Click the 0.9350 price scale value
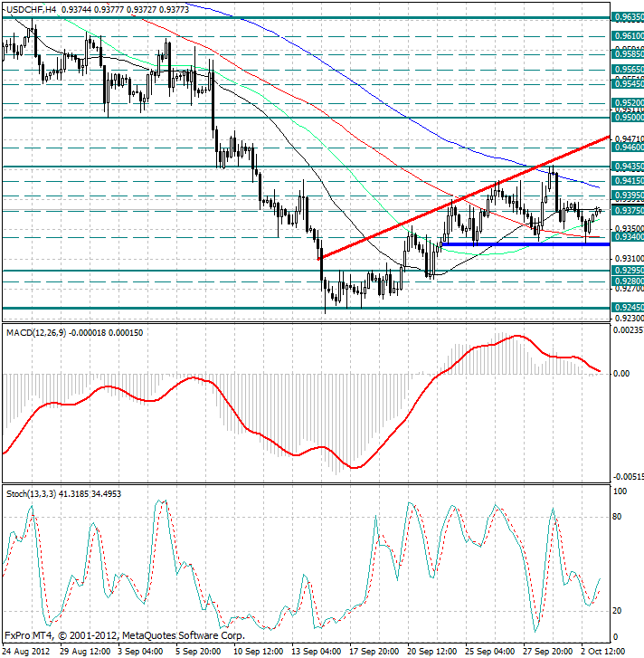 click(x=629, y=228)
